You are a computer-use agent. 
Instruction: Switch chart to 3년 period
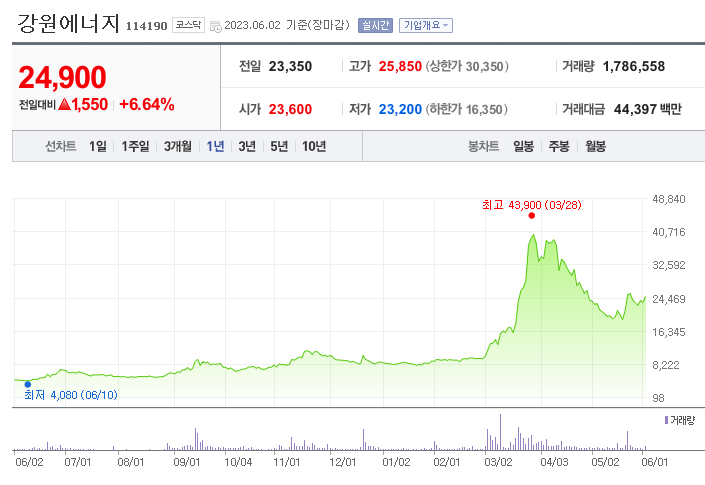click(247, 146)
